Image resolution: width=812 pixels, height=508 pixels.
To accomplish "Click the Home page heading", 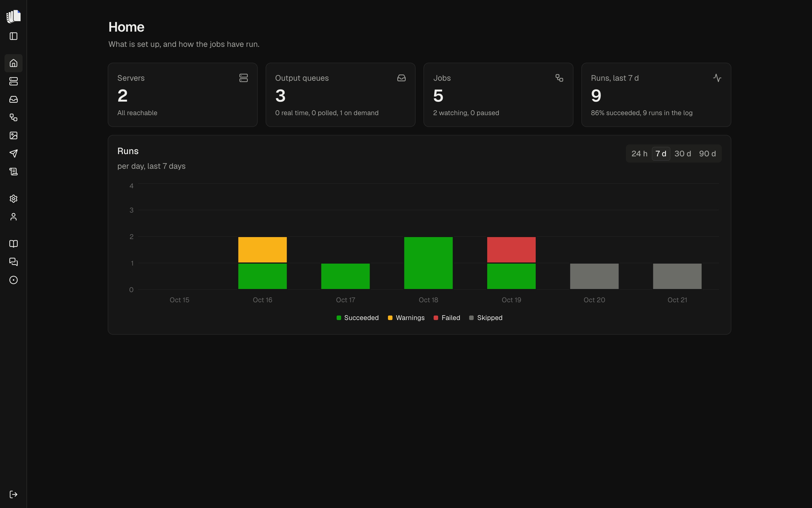I will click(x=126, y=27).
